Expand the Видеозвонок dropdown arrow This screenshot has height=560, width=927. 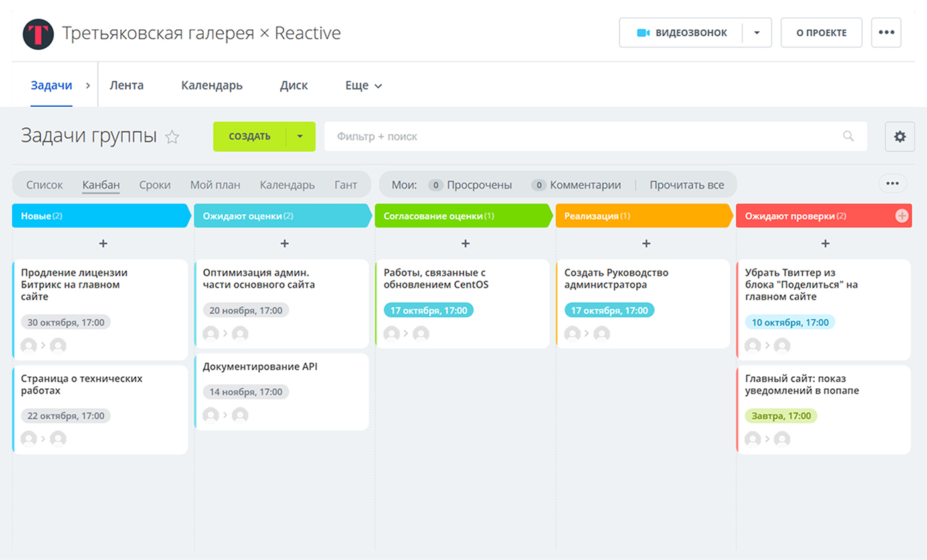tap(757, 33)
